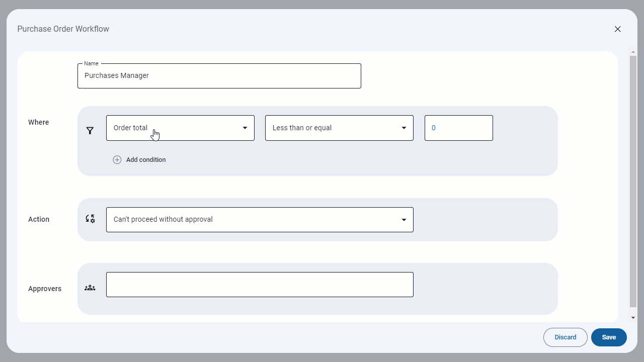
Task: Click the dialog's vertical scrollbar
Action: pyautogui.click(x=633, y=182)
